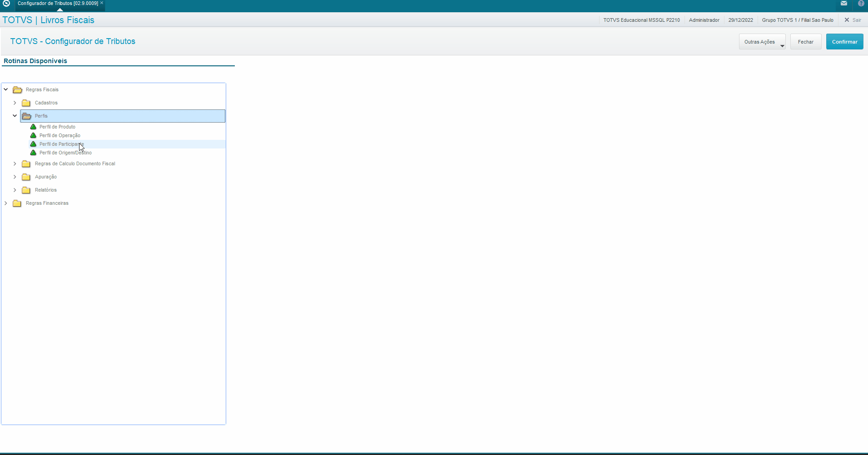Expand the Apuração tree node
Image resolution: width=868 pixels, height=455 pixels.
(x=15, y=177)
